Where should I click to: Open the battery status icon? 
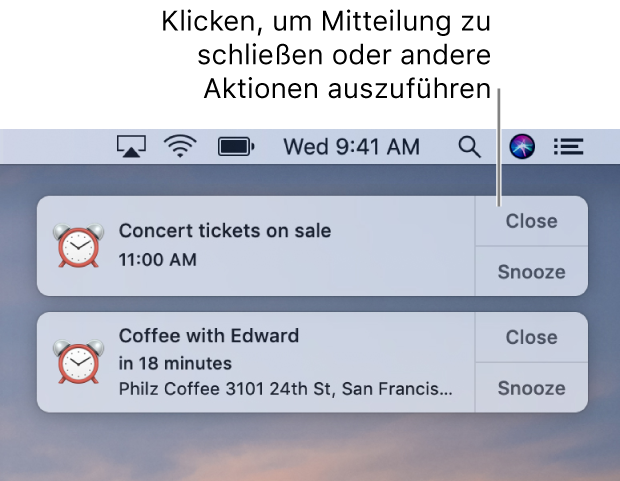236,147
